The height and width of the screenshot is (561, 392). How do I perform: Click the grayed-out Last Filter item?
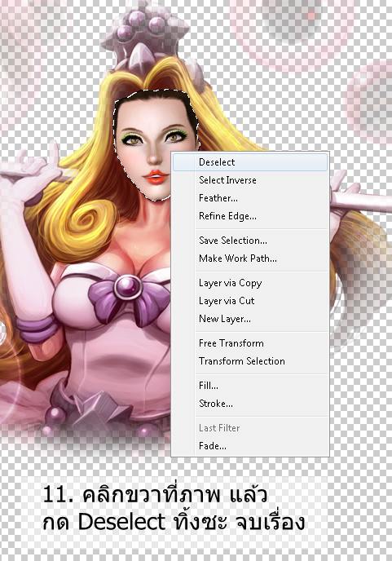(250, 428)
